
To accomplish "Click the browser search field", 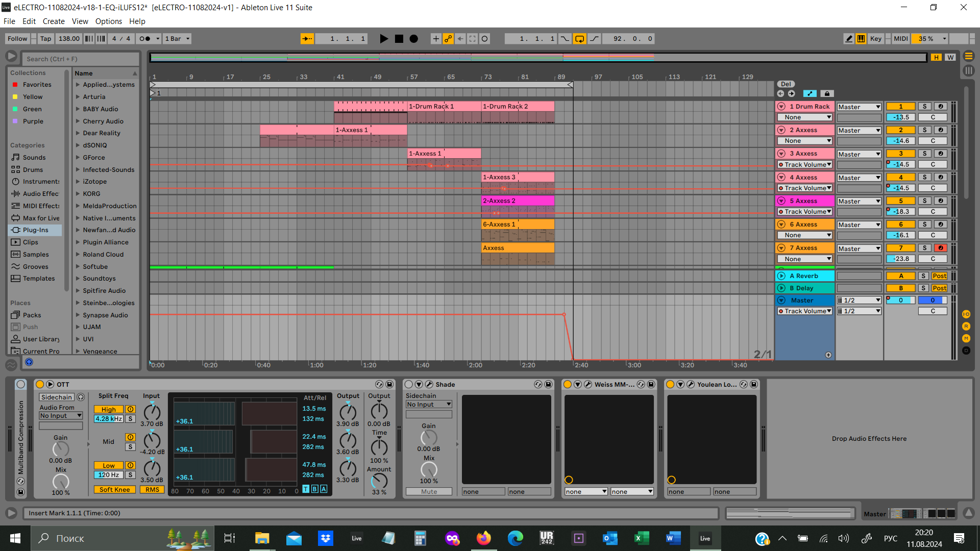I will click(81, 59).
